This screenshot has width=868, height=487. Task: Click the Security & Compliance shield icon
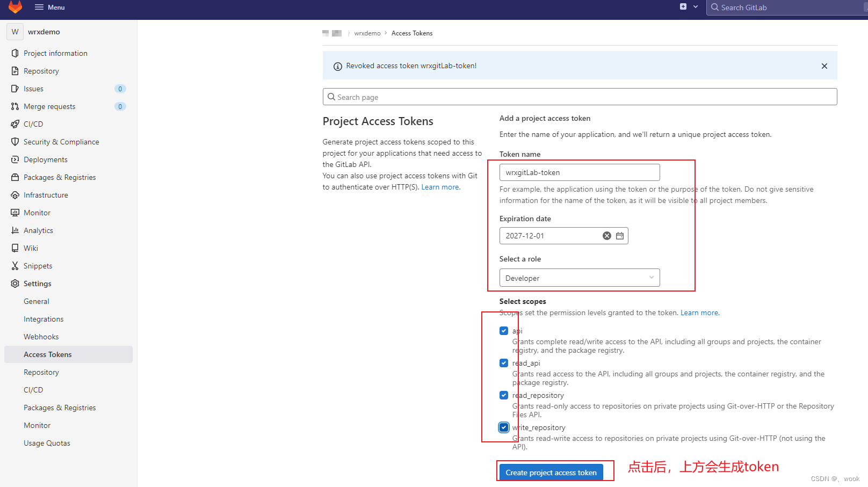[x=15, y=142]
